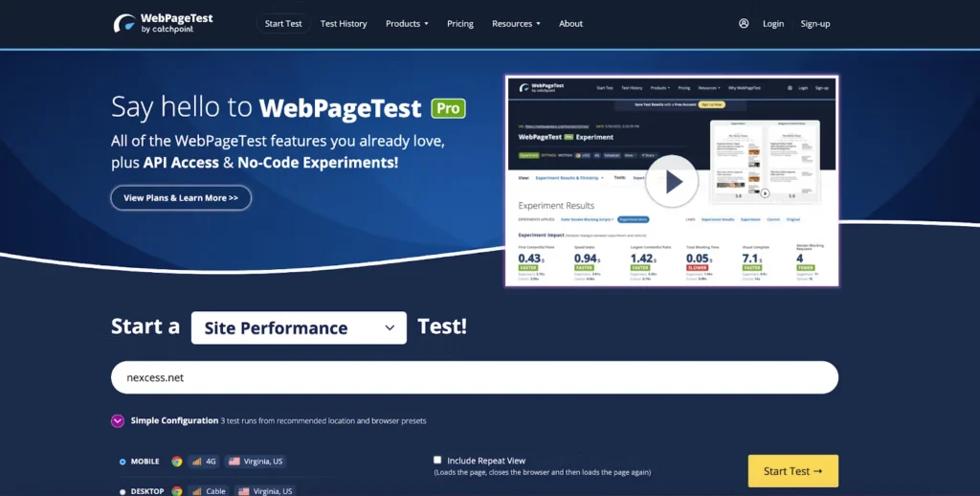The width and height of the screenshot is (980, 496).
Task: Click the yellow Start Test button
Action: [x=792, y=471]
